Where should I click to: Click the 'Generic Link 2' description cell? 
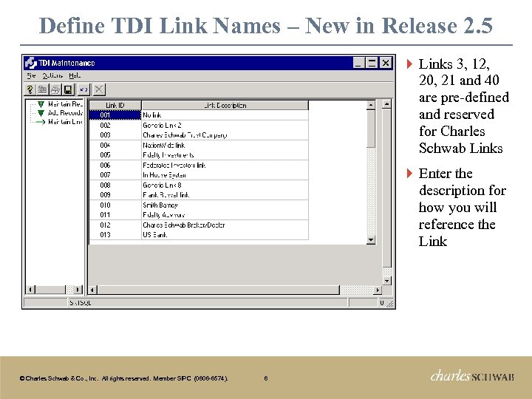coord(225,125)
